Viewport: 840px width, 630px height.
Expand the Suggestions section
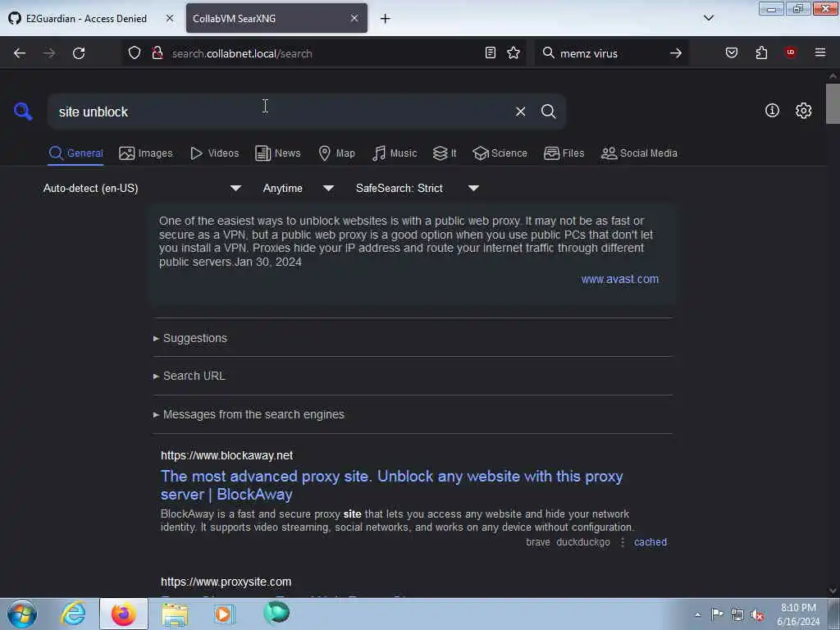190,338
